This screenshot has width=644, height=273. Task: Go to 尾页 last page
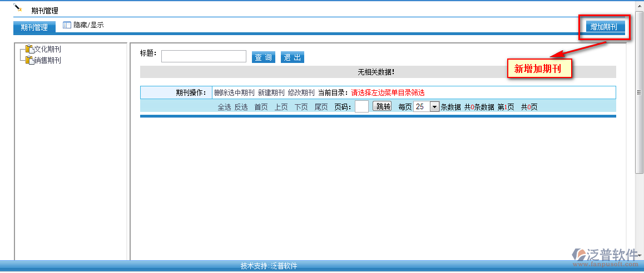(321, 107)
